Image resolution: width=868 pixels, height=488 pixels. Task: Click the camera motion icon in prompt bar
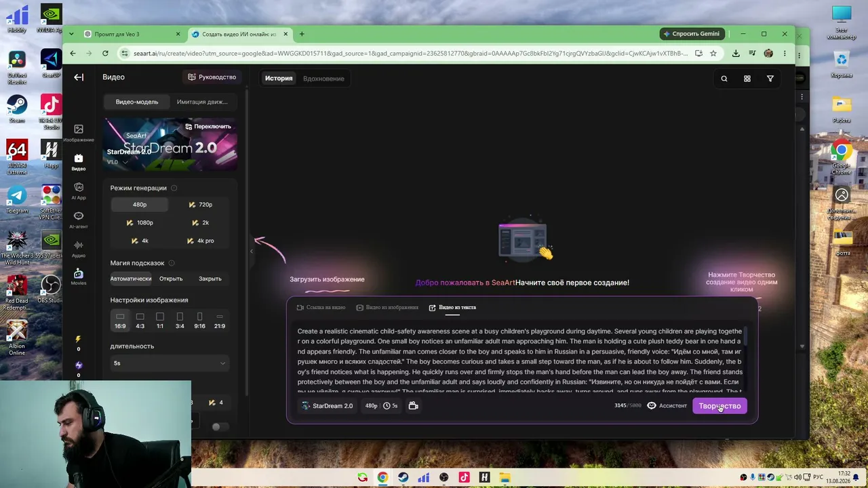(x=414, y=406)
